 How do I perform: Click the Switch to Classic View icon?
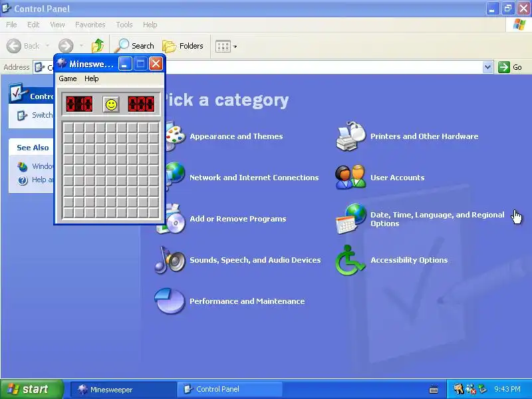pyautogui.click(x=23, y=116)
